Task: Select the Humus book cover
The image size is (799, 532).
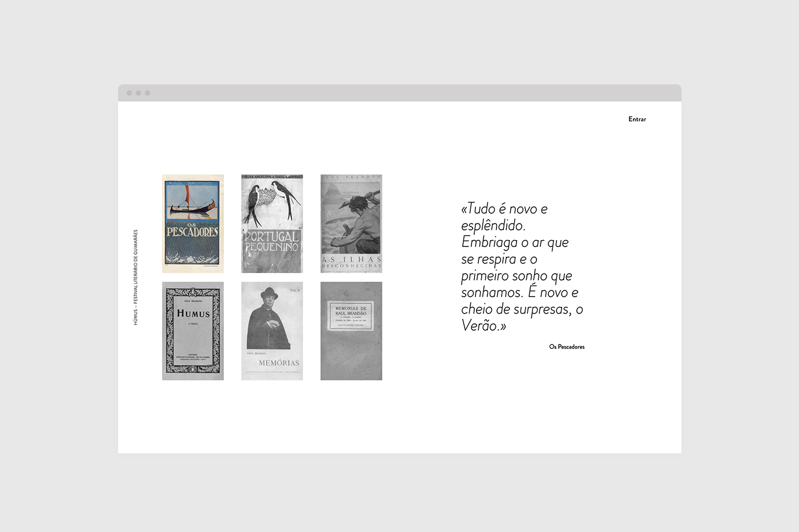Action: pyautogui.click(x=193, y=331)
